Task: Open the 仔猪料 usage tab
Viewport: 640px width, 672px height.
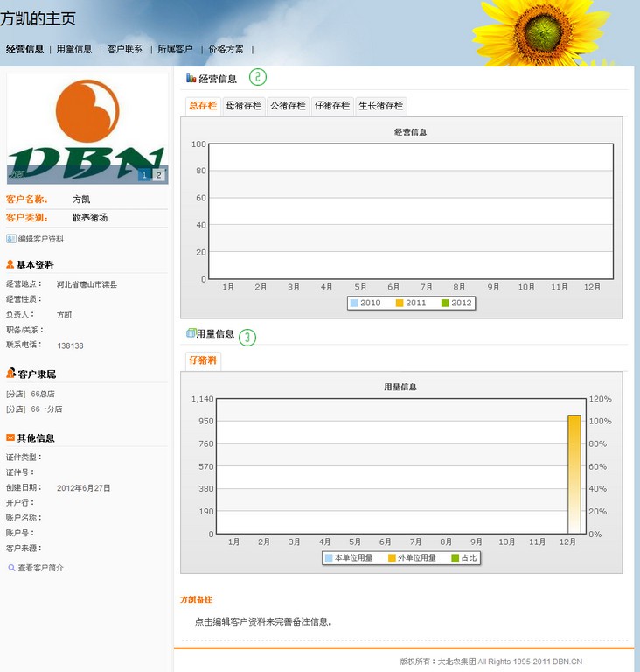Action: tap(203, 360)
